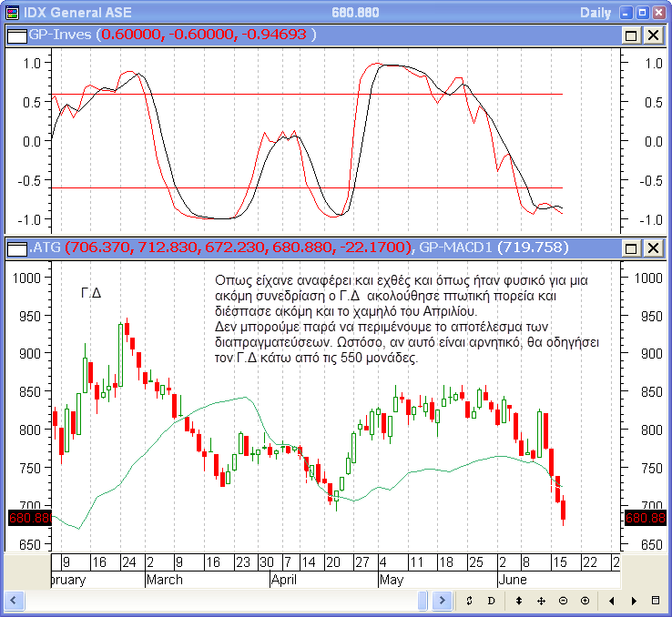Click the zoom out minus circle icon
672x617 pixels.
[x=563, y=601]
